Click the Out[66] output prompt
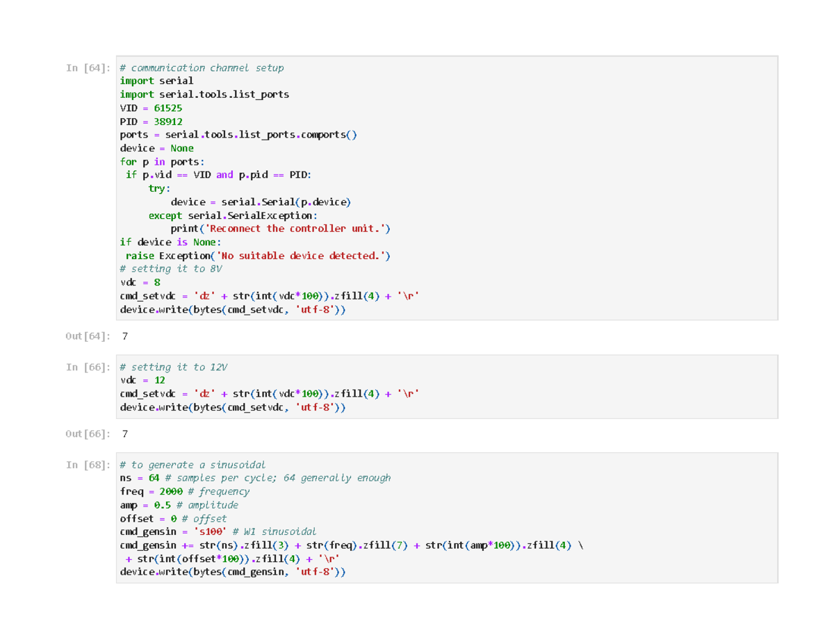Viewport: 834px width, 644px height. click(x=88, y=434)
